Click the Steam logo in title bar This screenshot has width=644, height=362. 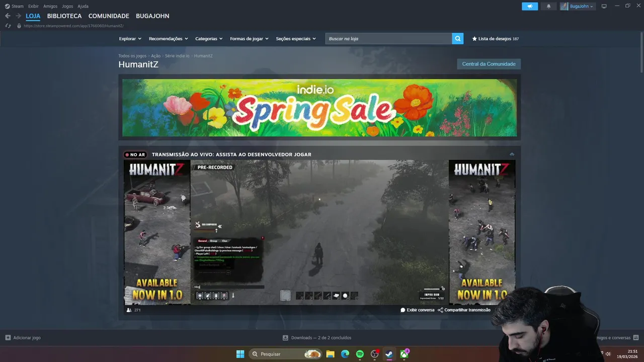point(7,6)
